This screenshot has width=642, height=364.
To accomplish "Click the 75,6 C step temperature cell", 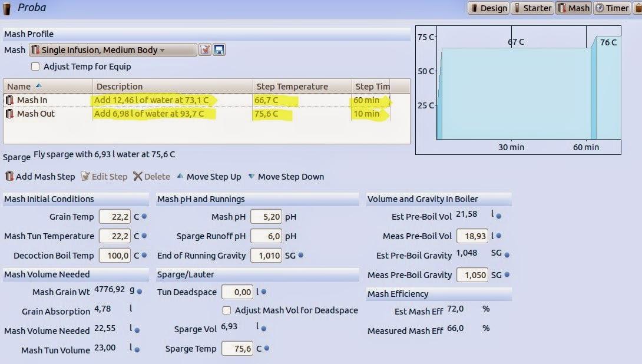I will (302, 114).
